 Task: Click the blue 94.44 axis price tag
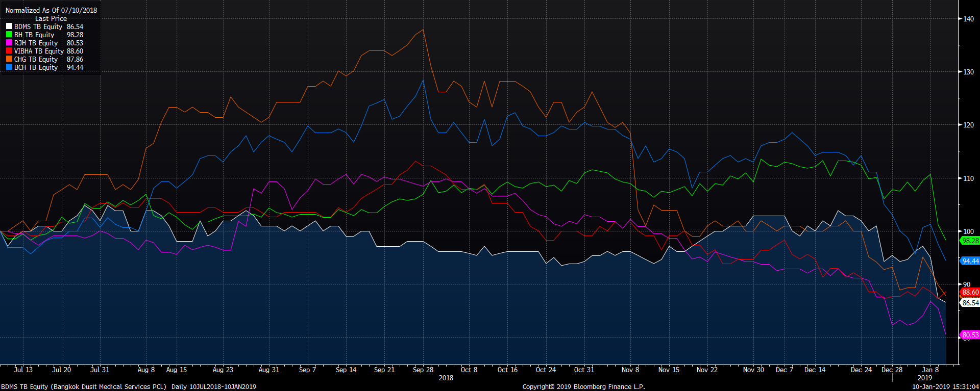click(970, 261)
